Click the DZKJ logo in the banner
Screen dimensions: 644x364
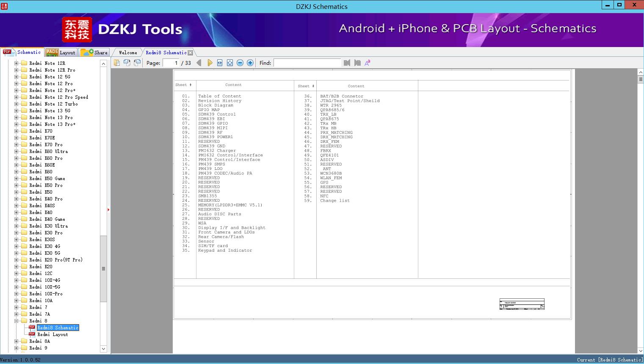(77, 30)
